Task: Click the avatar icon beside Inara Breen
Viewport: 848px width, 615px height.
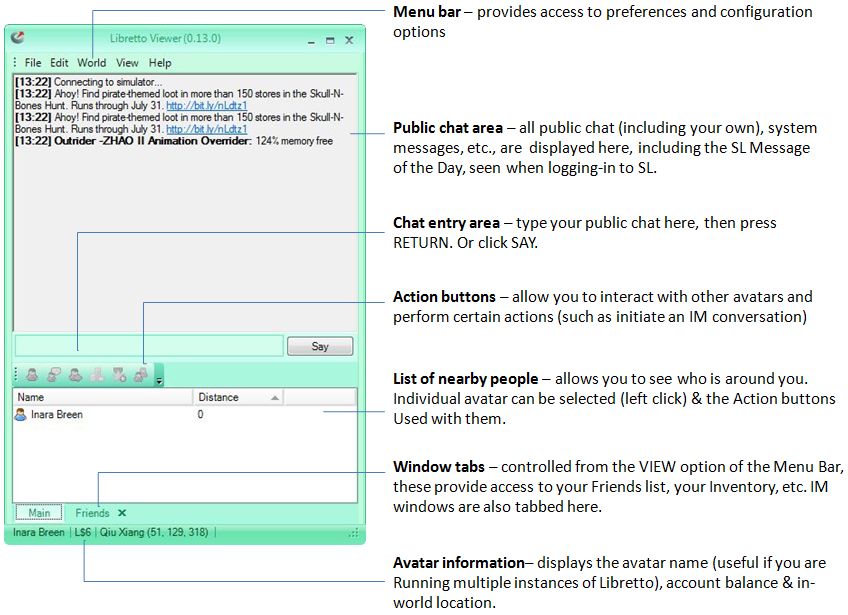Action: (x=20, y=415)
